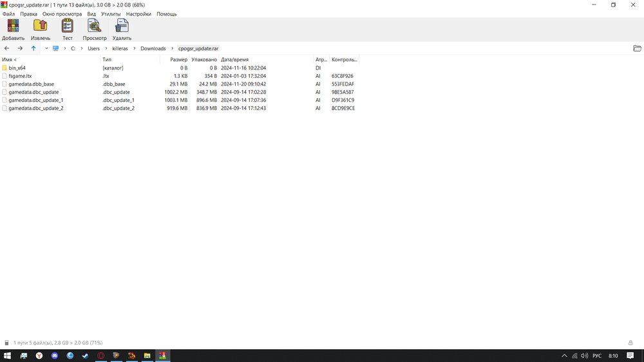Click the bin_x64 folder icon
Image resolution: width=644 pixels, height=362 pixels.
5,68
